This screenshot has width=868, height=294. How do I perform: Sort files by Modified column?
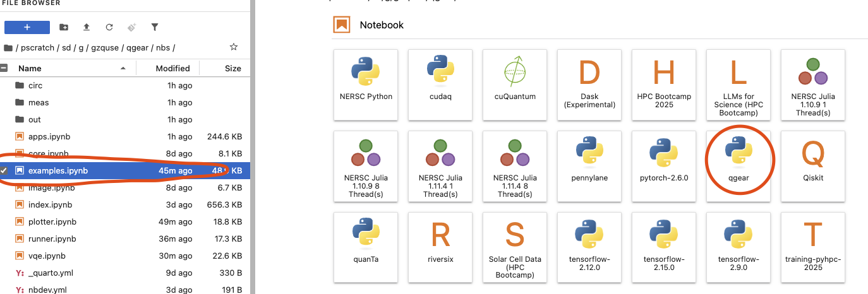point(173,68)
